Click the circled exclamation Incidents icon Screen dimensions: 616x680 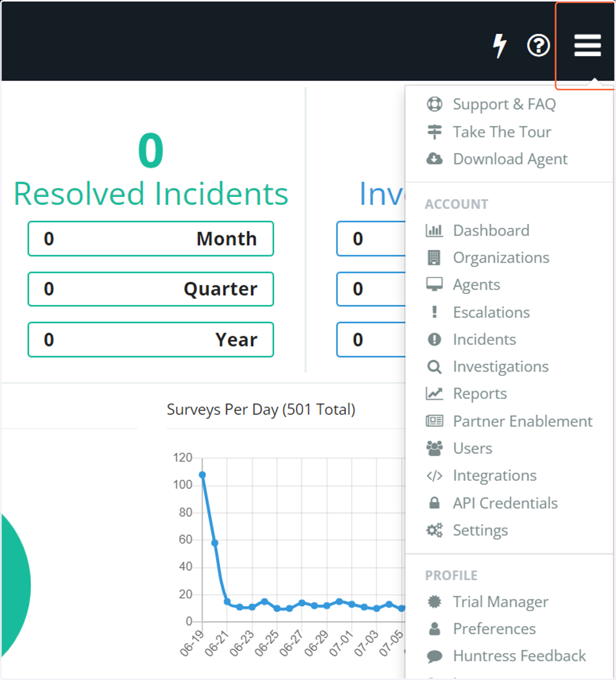click(x=434, y=339)
